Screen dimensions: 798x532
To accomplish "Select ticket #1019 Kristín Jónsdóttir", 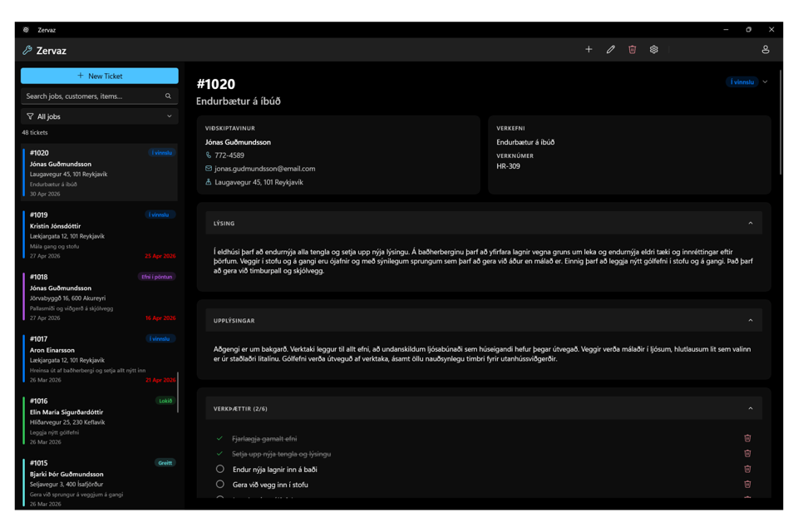I will pos(100,234).
